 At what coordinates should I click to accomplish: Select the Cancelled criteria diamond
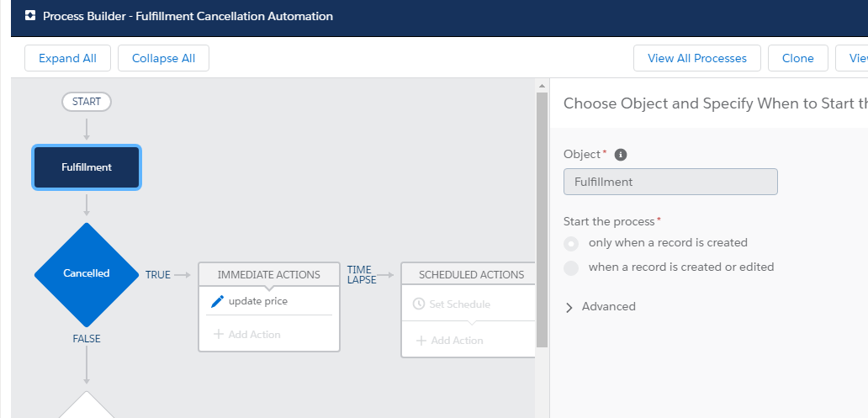point(87,273)
